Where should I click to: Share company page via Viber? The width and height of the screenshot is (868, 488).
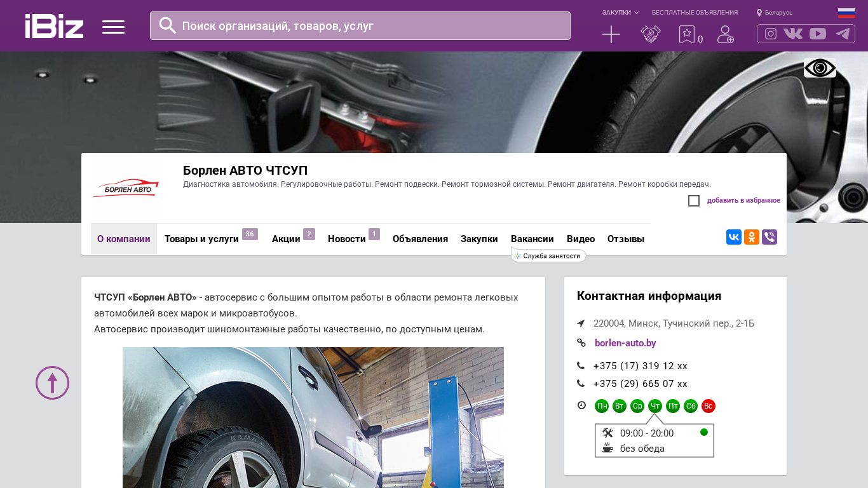(770, 237)
